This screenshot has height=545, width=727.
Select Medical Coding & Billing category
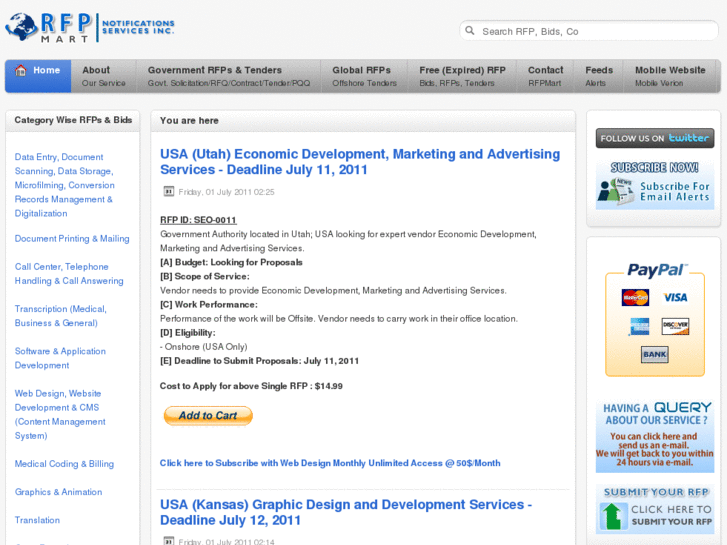pos(64,464)
